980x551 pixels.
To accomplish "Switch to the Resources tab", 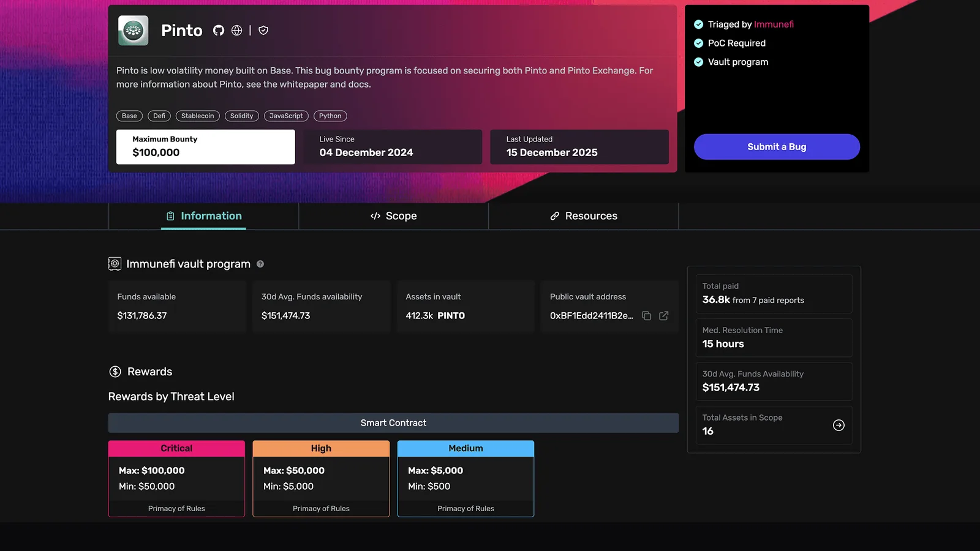I will [x=584, y=216].
